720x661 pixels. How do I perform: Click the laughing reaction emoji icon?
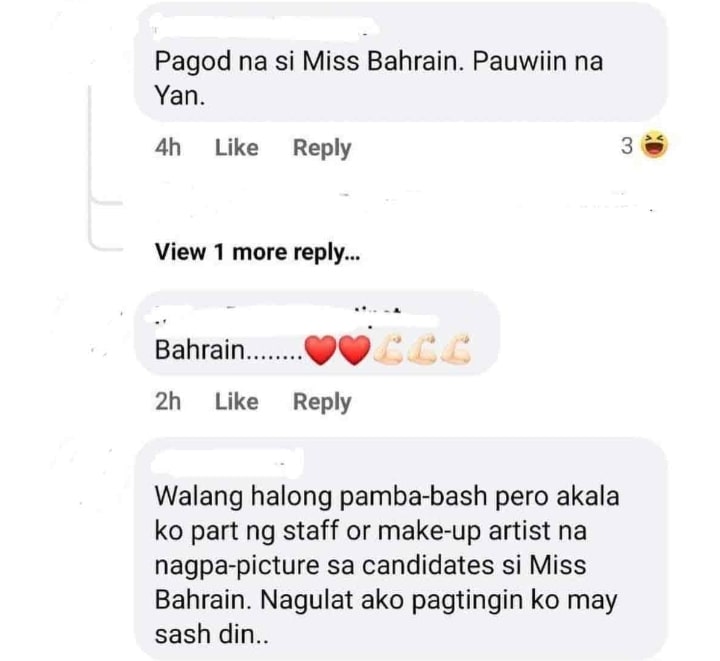[654, 145]
